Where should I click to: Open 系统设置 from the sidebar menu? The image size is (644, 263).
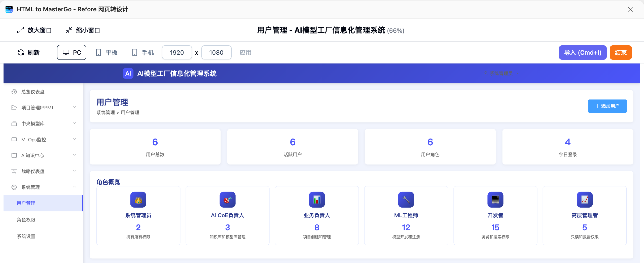(x=26, y=236)
